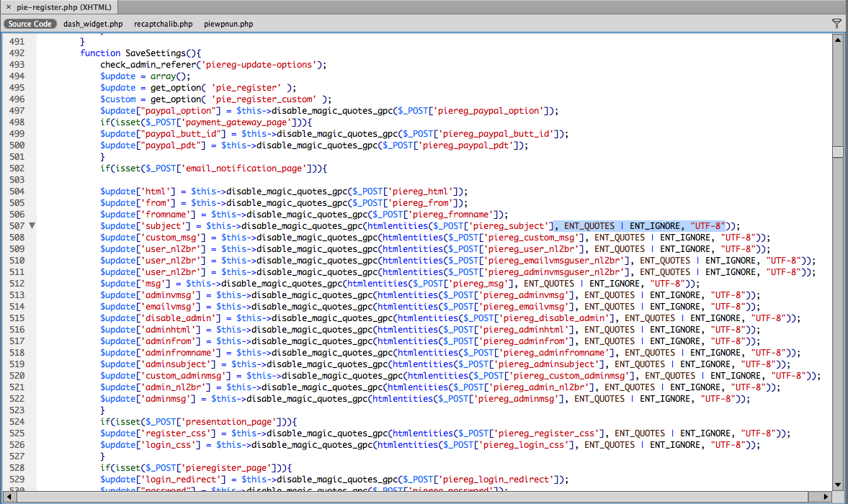
Task: Click the horizontal scrollbar left arrow
Action: (9, 496)
